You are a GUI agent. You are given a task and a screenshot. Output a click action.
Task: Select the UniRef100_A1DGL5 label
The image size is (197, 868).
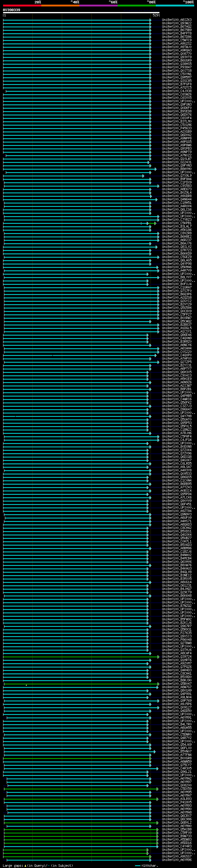pos(177,328)
